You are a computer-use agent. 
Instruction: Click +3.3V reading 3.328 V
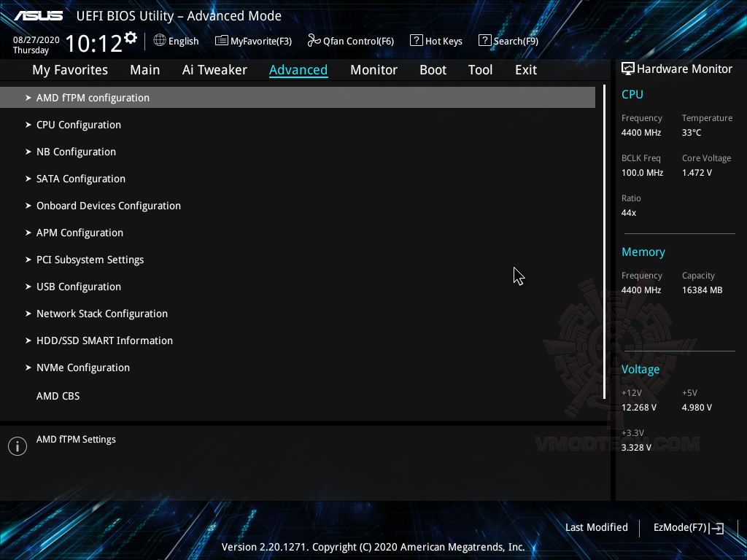pyautogui.click(x=636, y=448)
